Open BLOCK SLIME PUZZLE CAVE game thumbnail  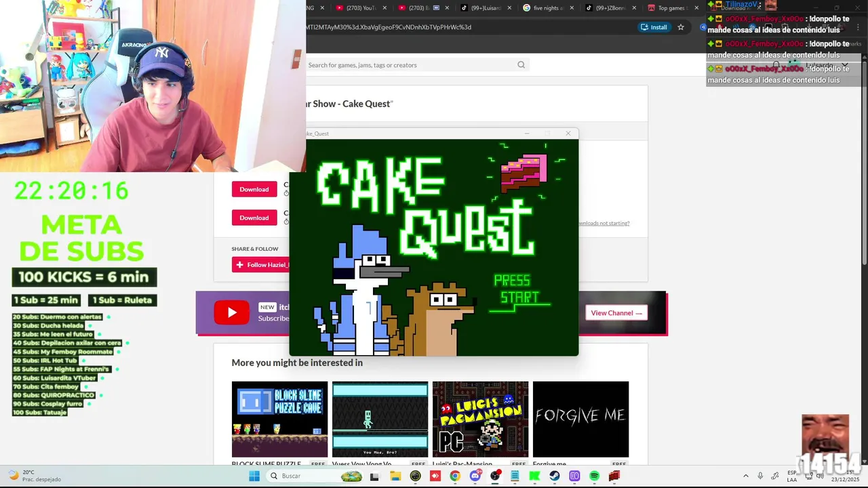[279, 420]
